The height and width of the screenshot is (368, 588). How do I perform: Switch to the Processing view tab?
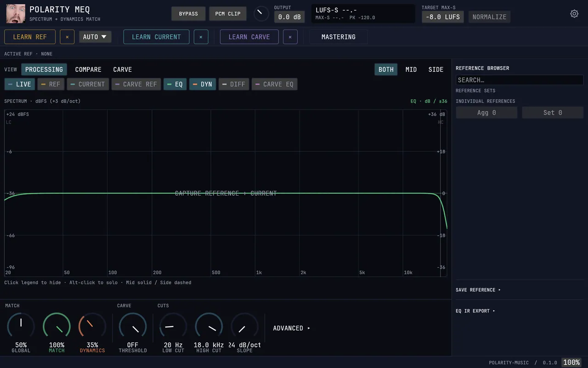pos(44,69)
